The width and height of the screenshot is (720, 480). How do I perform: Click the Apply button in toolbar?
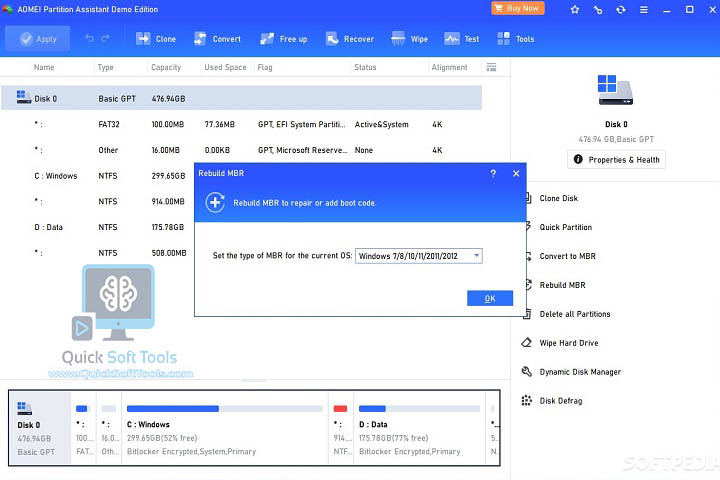coord(38,39)
